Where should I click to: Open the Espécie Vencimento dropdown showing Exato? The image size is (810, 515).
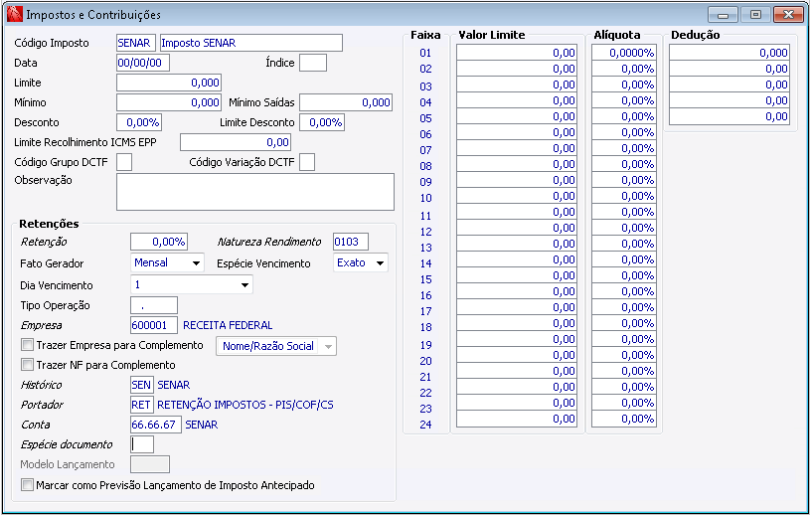(361, 263)
